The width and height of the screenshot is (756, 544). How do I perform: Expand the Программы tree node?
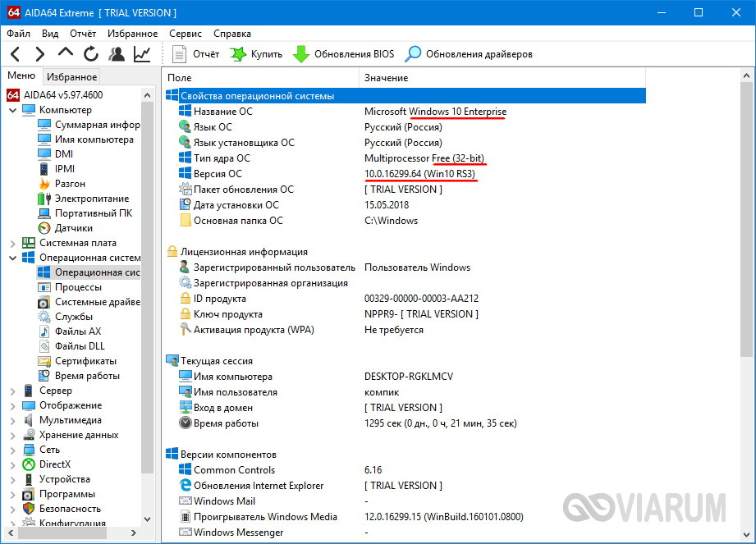point(13,495)
